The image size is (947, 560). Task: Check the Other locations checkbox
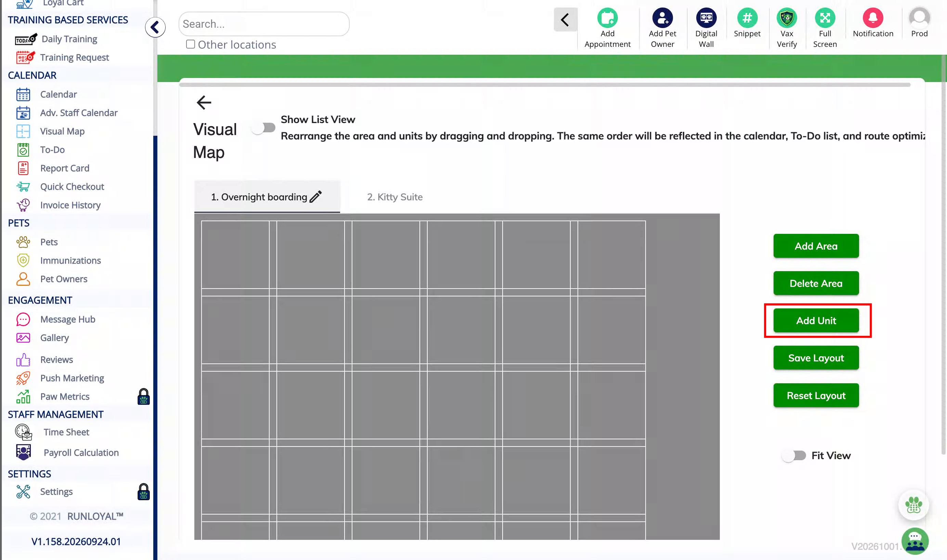tap(190, 44)
